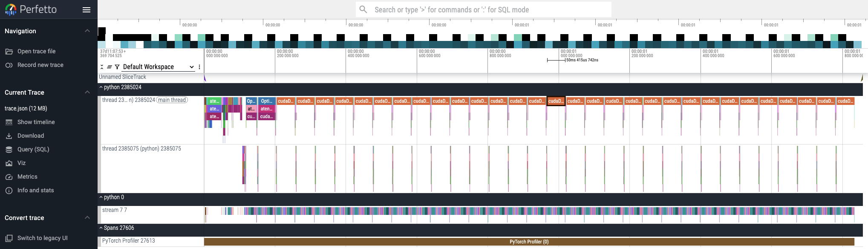
Task: Collapse the Convert trace section
Action: coord(87,218)
